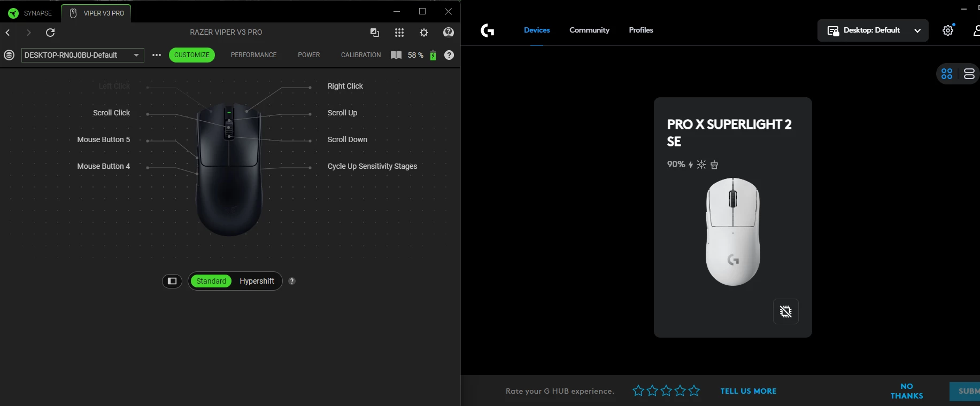The height and width of the screenshot is (406, 980).
Task: Click the Logitech G logo
Action: (x=487, y=30)
